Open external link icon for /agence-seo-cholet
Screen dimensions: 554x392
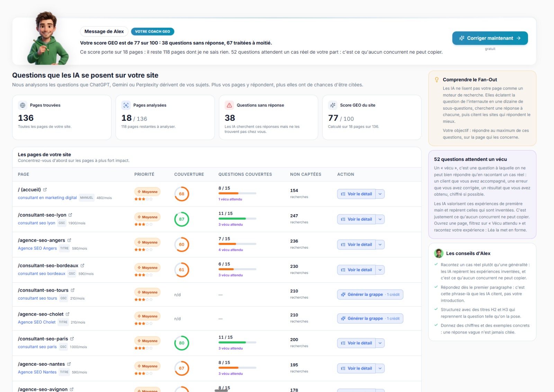[68, 314]
